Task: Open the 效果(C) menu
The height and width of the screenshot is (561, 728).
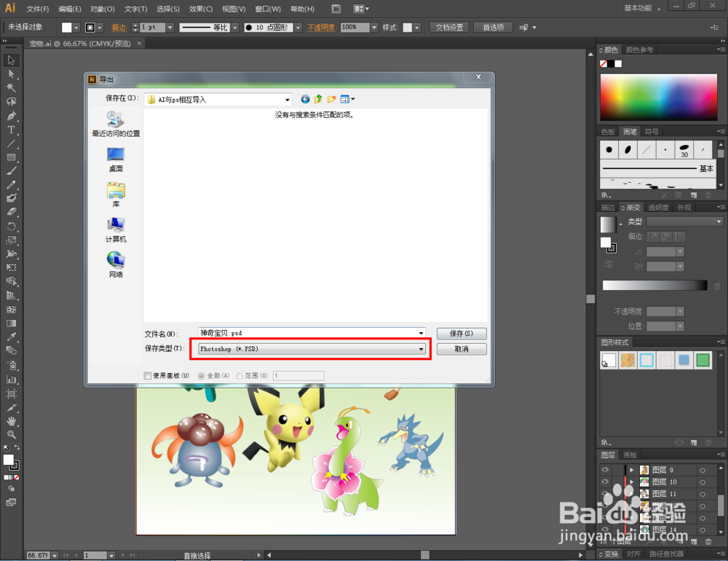Action: coord(201,9)
